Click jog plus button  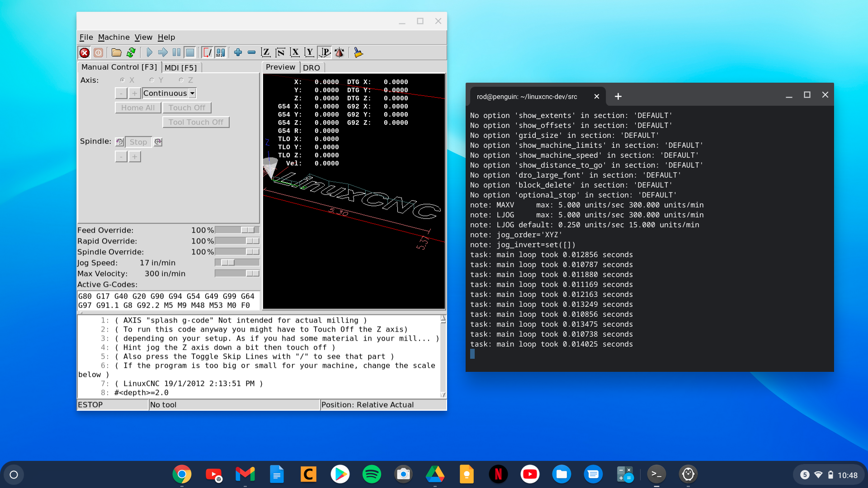tap(134, 93)
